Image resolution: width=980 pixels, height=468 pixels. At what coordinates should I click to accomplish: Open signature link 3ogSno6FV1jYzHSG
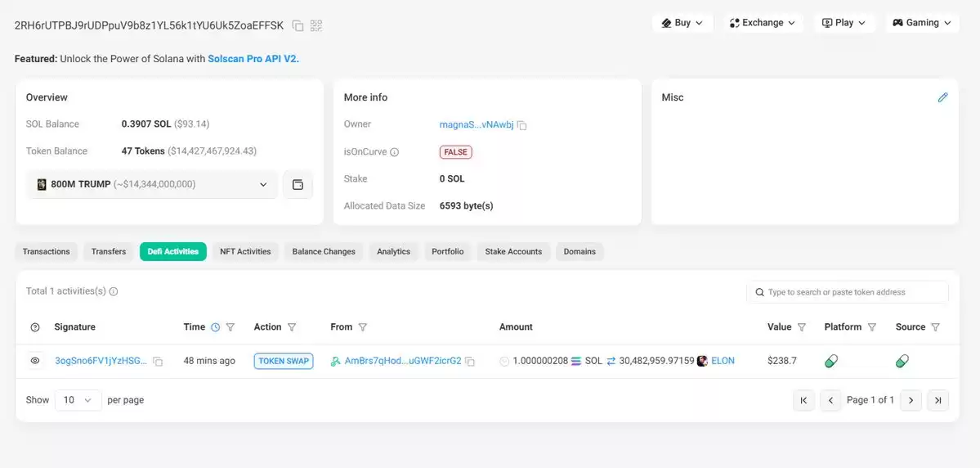(x=101, y=361)
